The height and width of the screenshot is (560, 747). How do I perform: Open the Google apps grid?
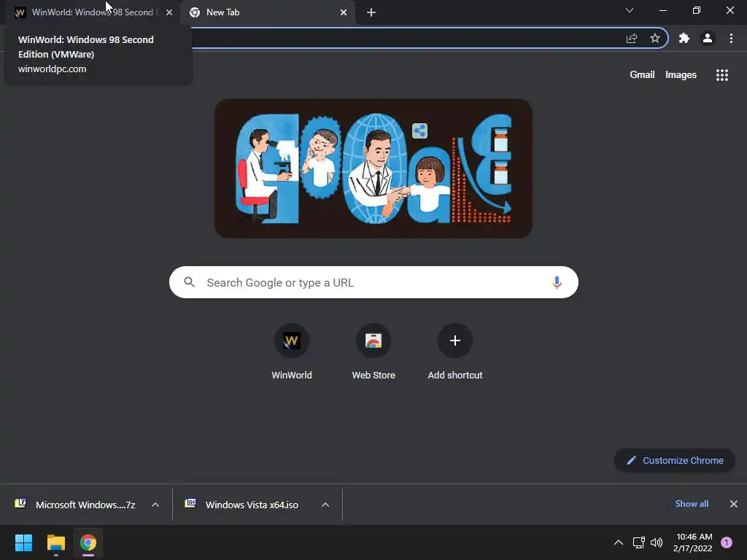tap(722, 75)
